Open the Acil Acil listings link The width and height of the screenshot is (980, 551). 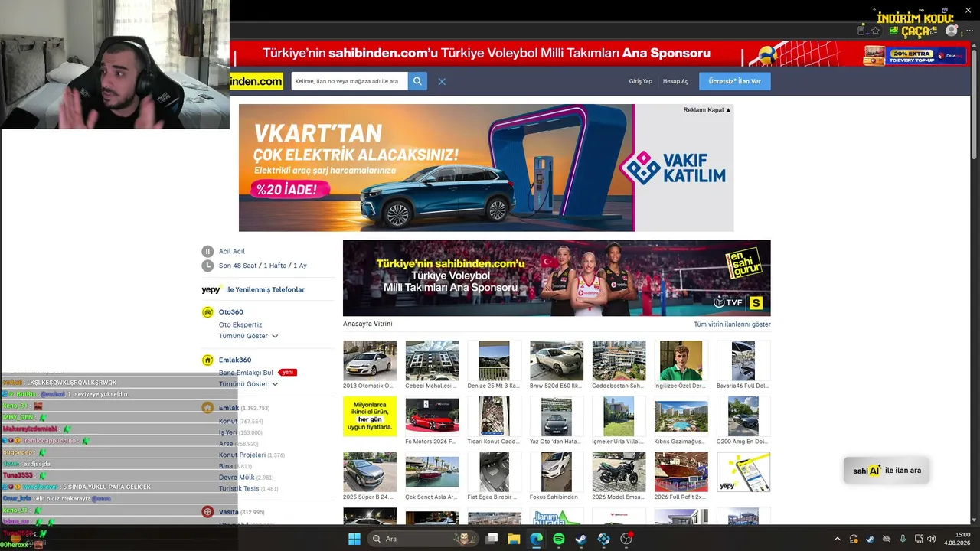(232, 251)
